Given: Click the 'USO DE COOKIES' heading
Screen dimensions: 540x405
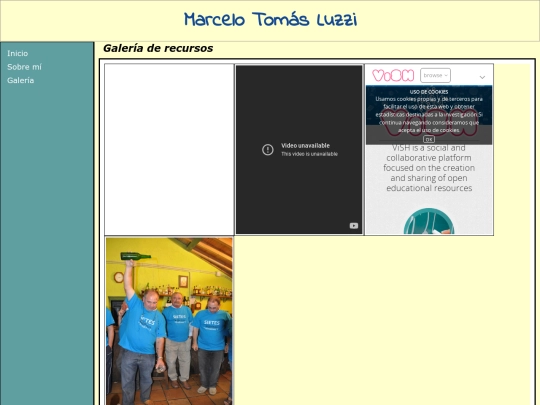Looking at the screenshot, I should coord(429,92).
